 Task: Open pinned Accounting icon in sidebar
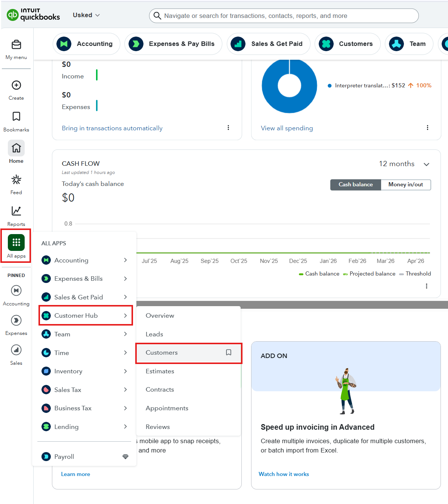coord(16,290)
